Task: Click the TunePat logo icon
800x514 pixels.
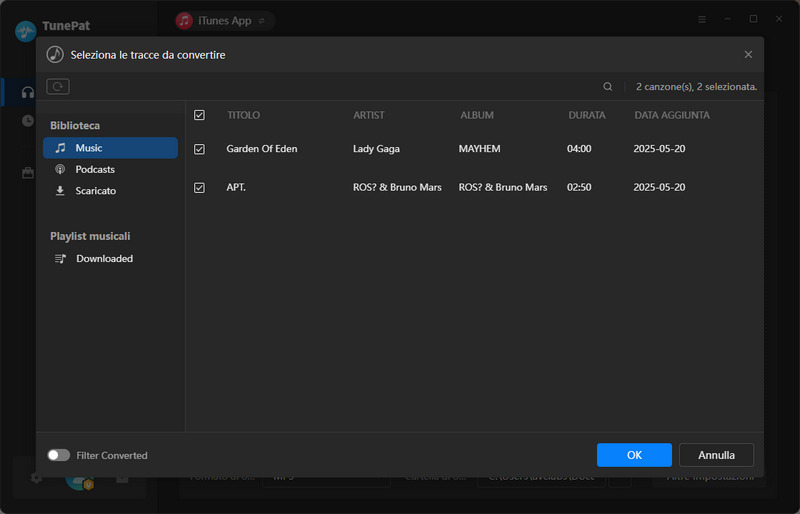Action: (26, 31)
